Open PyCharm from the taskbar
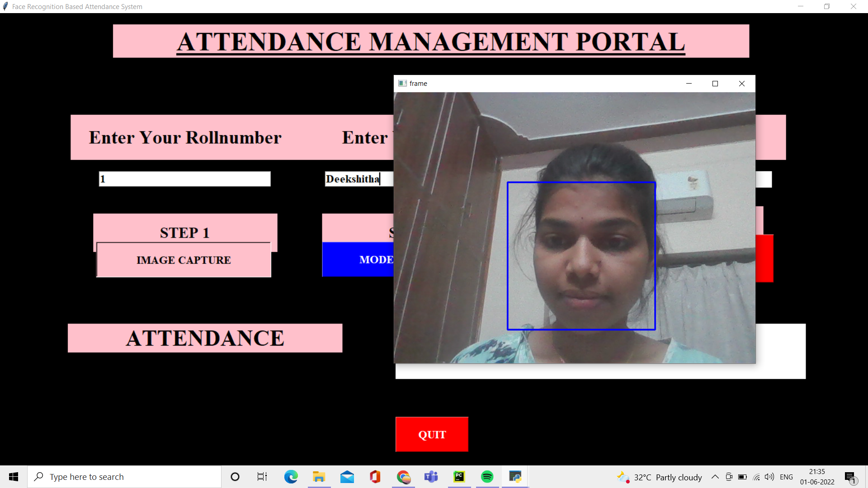This screenshot has width=868, height=488. (x=459, y=477)
